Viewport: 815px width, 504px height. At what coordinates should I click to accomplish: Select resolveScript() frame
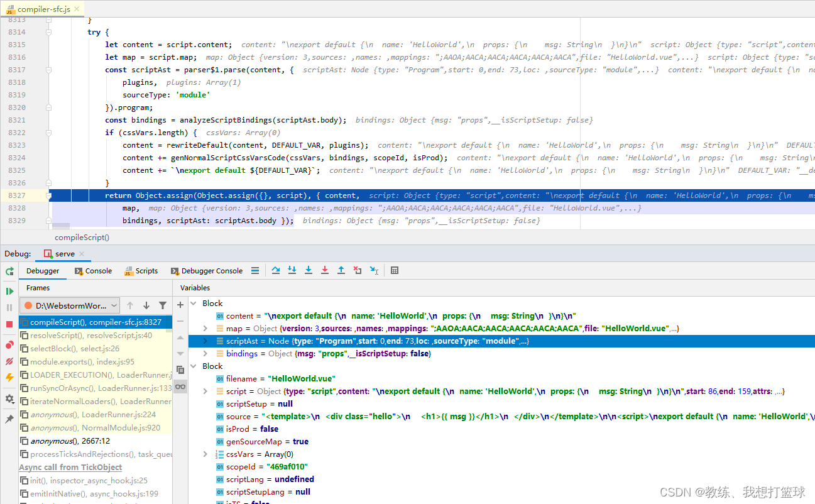pos(96,335)
